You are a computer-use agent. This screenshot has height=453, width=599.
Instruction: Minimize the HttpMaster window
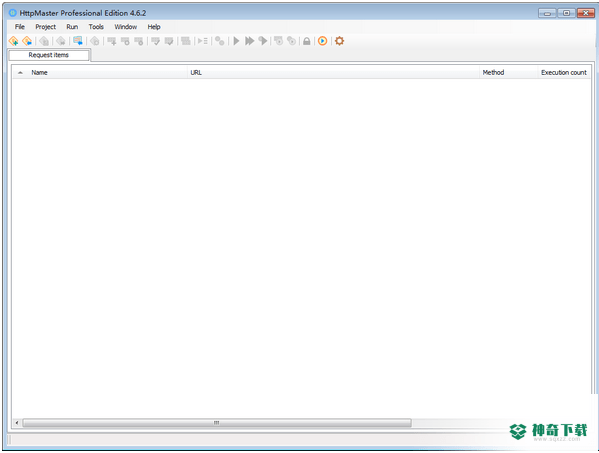tap(547, 13)
